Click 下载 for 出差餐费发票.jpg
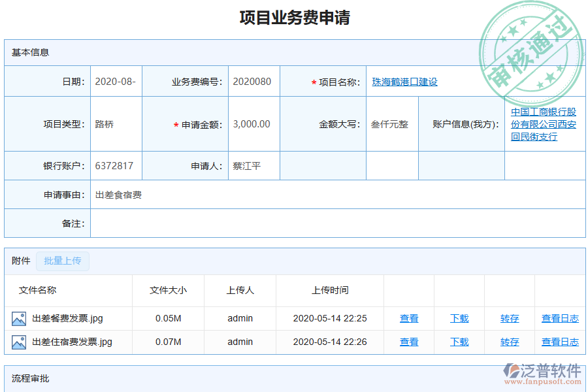588x392 pixels. point(459,318)
